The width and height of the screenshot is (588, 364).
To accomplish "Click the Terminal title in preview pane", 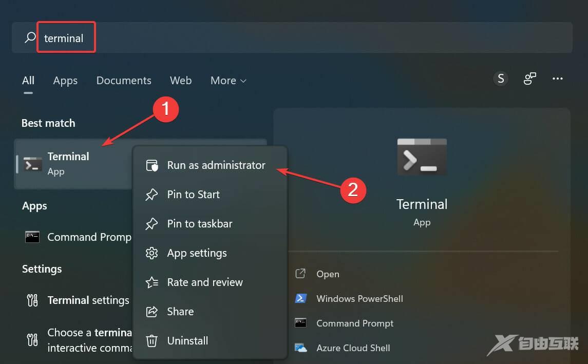I will (422, 205).
